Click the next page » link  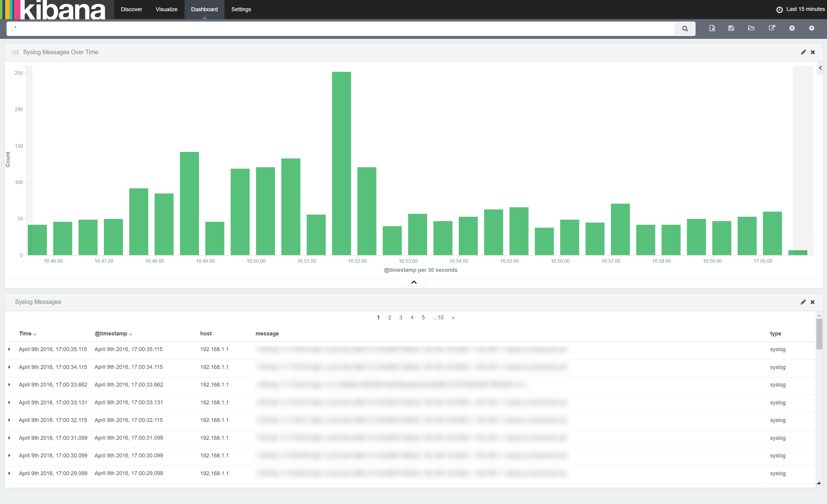pos(453,318)
